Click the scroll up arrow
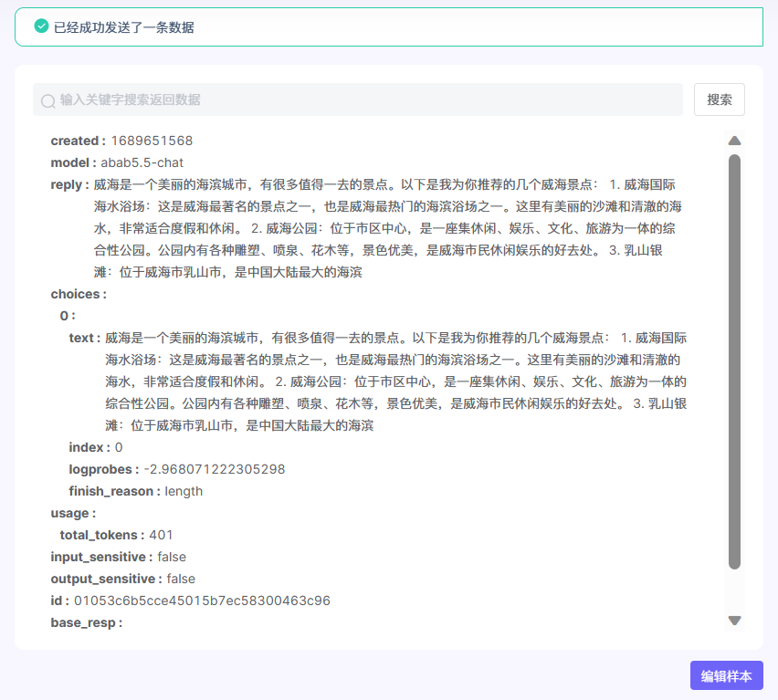Screen dimensions: 778x700 (734, 141)
